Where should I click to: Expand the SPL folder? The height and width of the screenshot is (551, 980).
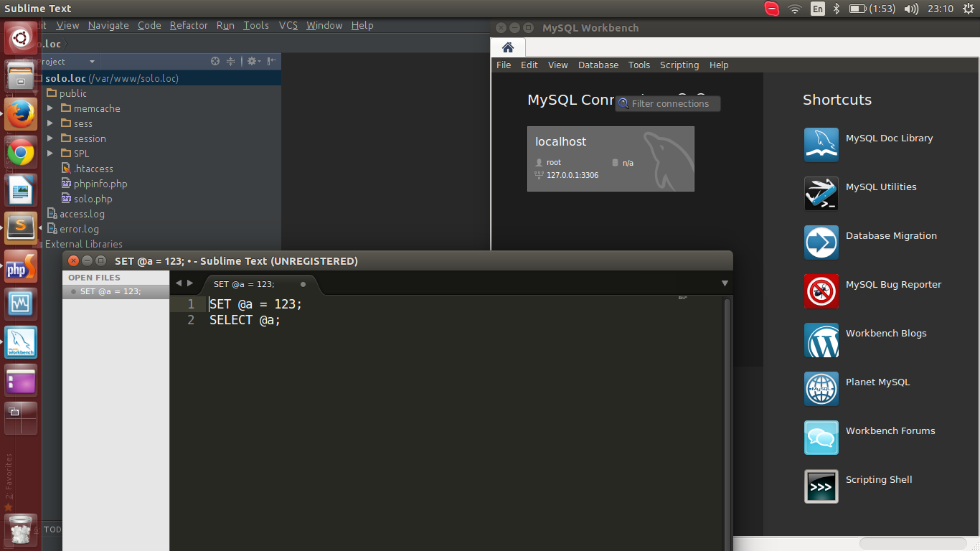[50, 154]
